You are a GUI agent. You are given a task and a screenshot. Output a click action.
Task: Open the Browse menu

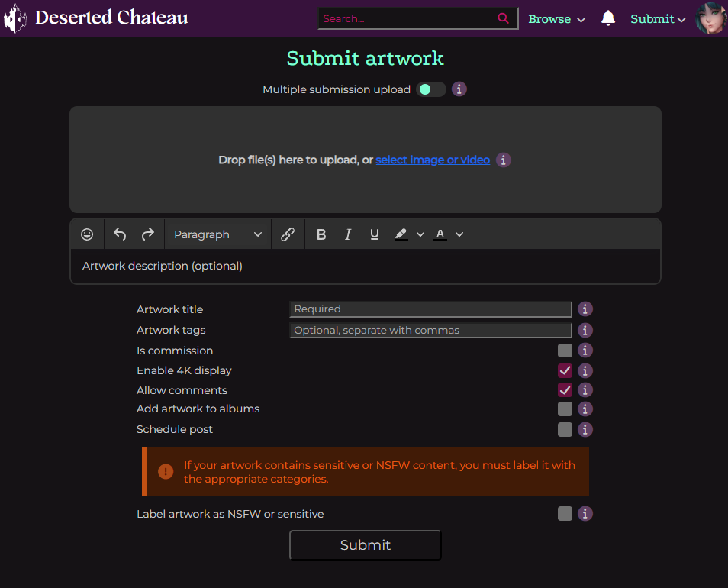556,19
